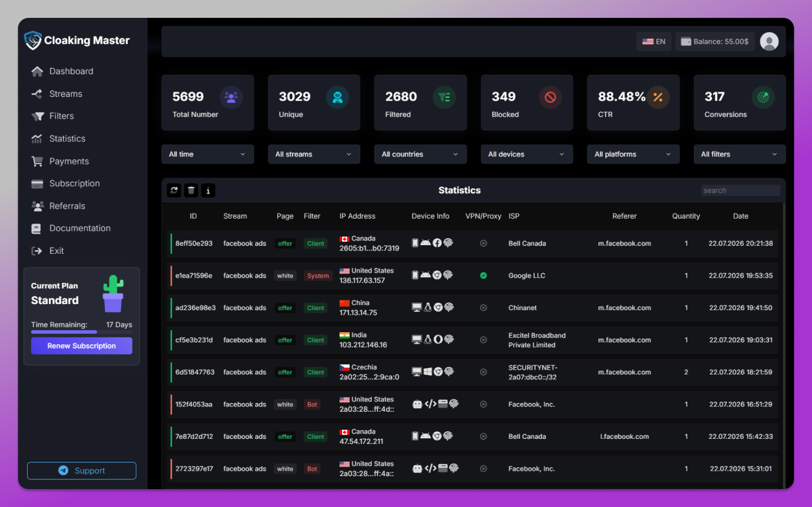This screenshot has height=507, width=812.
Task: Click the ISP column header
Action: 514,216
